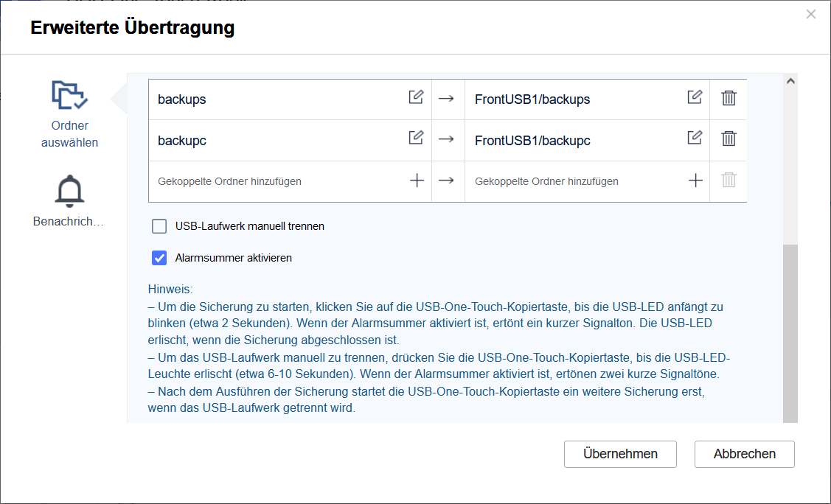This screenshot has width=831, height=504.
Task: Click the source Gekoppelte Ordner hinzufügen field
Action: coord(229,181)
